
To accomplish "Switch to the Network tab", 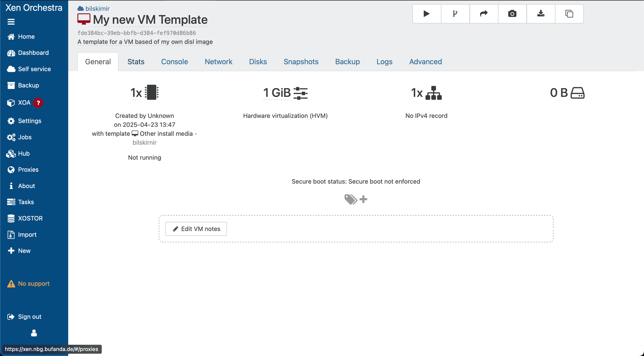I will pos(219,62).
